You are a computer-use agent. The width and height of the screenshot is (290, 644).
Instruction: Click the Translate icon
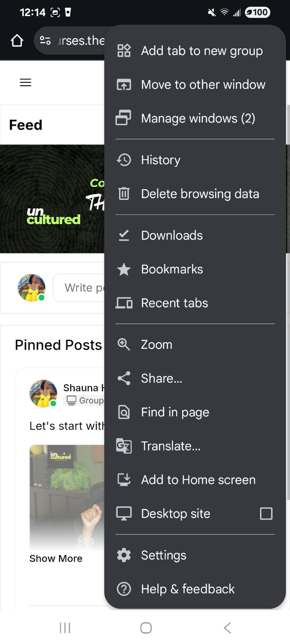pos(124,446)
